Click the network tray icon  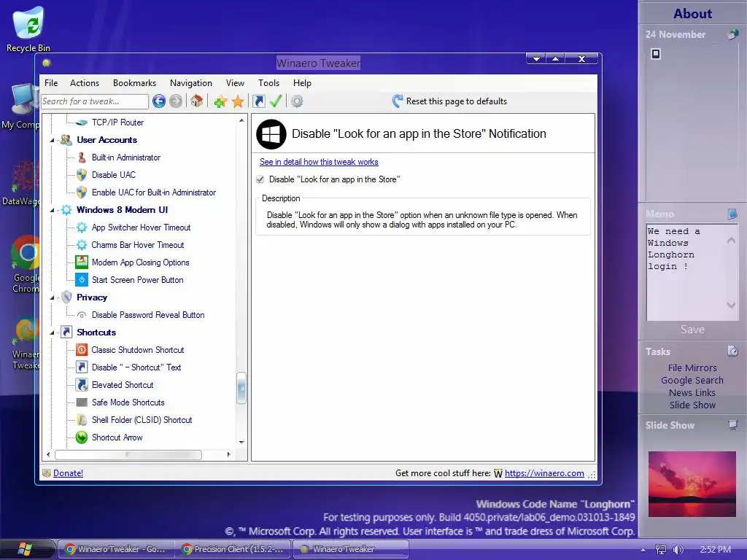[x=660, y=550]
